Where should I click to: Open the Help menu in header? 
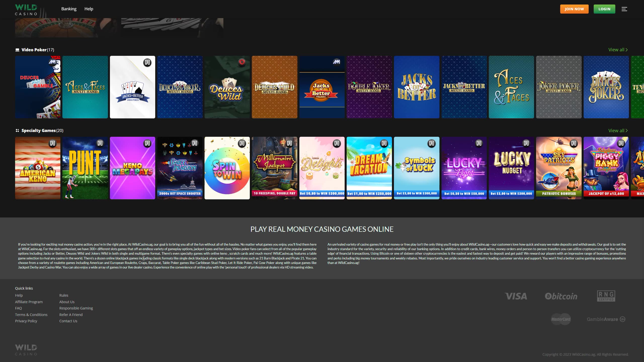tap(89, 9)
